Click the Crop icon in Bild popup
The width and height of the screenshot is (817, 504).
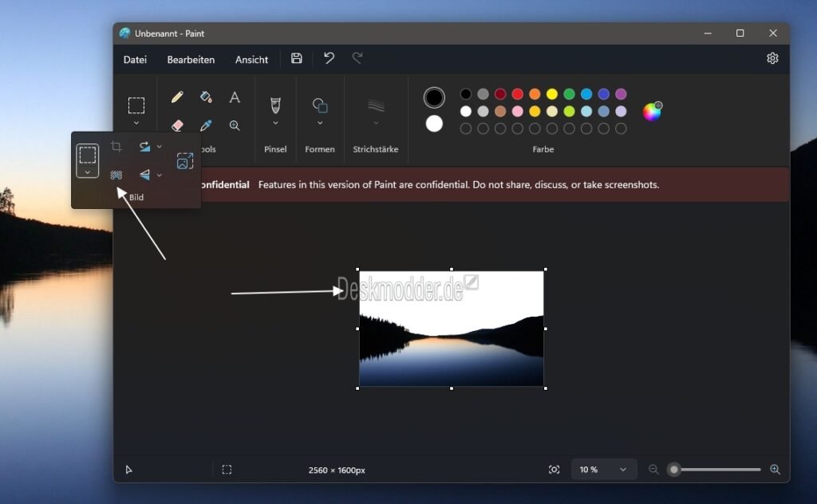pyautogui.click(x=116, y=147)
